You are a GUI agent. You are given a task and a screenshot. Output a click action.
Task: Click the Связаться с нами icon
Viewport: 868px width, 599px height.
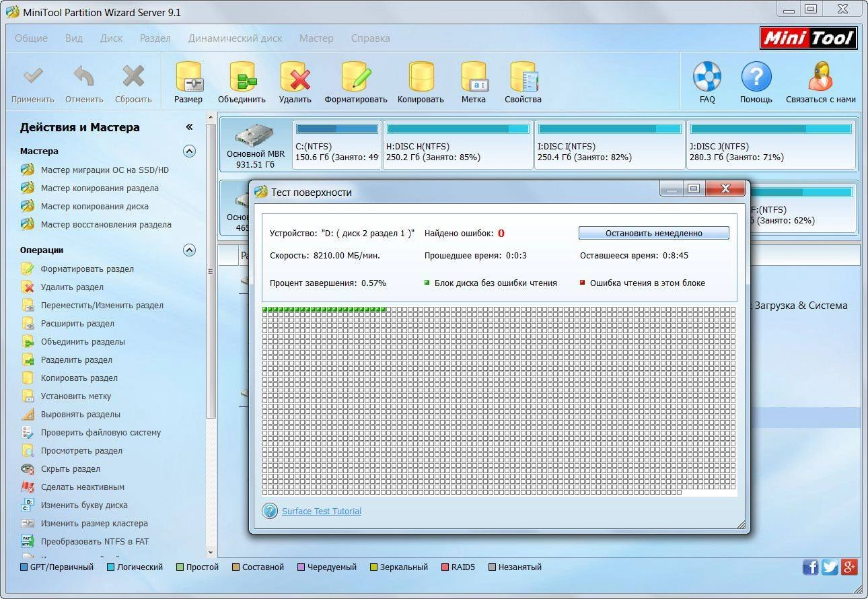coord(821,77)
